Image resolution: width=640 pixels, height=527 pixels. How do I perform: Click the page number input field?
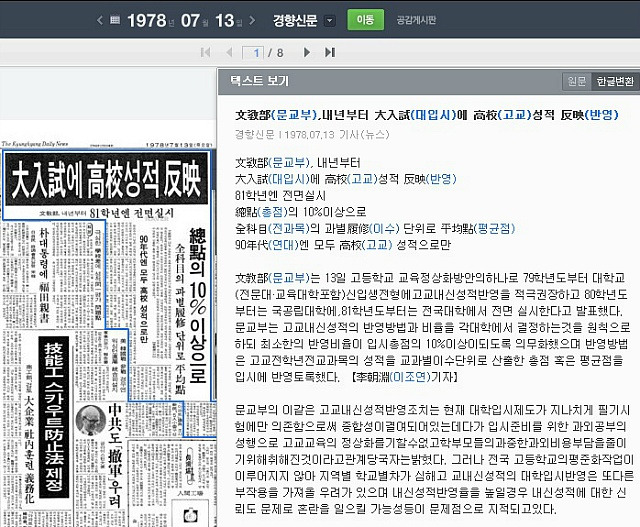click(253, 53)
